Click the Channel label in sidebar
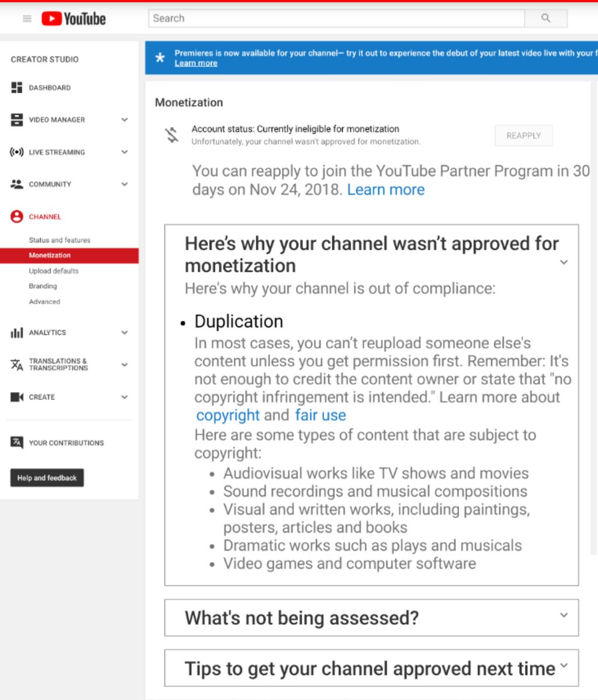Screen dimensions: 598x700 click(45, 216)
